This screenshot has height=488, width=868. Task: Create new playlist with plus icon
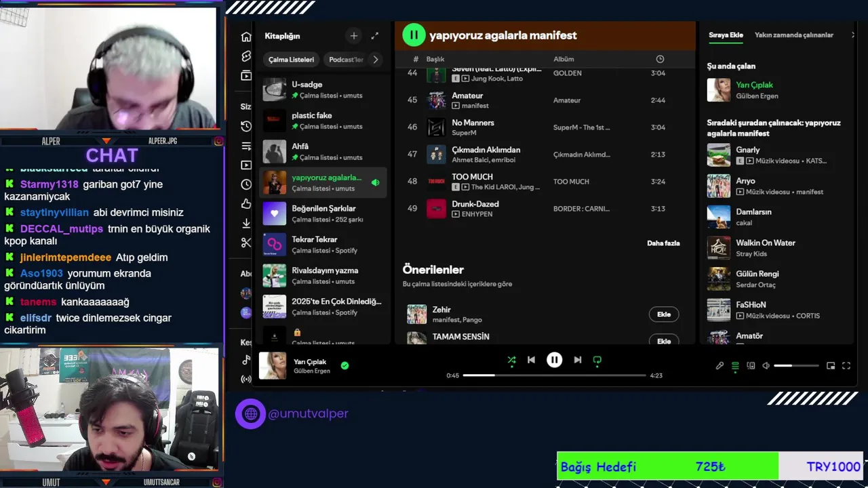tap(353, 35)
